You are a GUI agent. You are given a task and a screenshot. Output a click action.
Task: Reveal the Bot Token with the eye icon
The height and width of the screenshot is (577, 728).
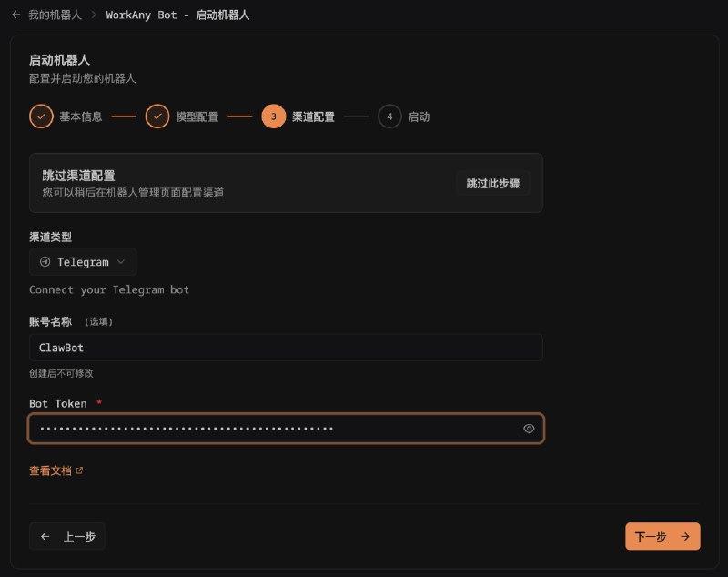(529, 428)
